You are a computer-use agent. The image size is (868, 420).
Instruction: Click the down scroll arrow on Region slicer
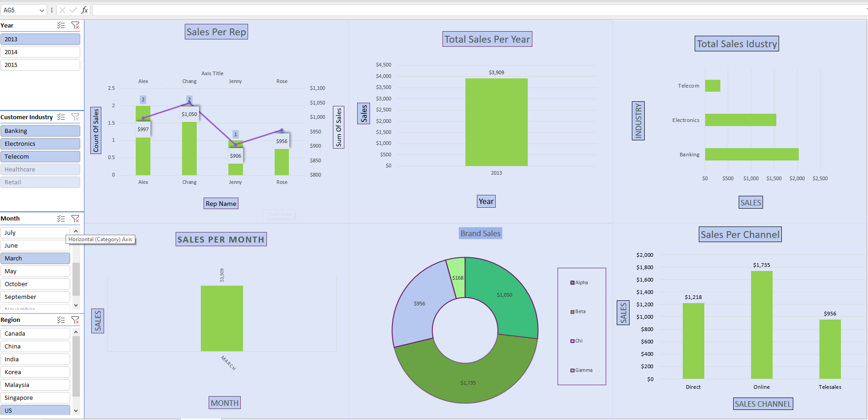76,410
